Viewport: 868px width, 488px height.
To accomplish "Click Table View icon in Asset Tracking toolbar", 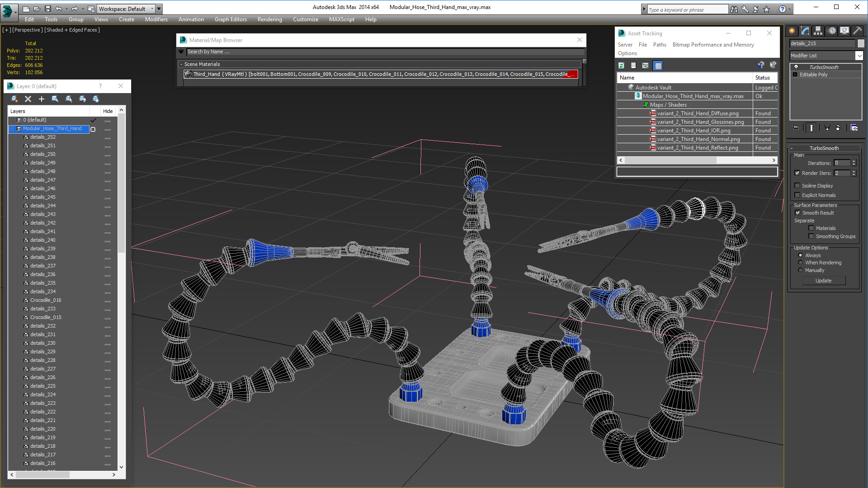I will pyautogui.click(x=658, y=66).
